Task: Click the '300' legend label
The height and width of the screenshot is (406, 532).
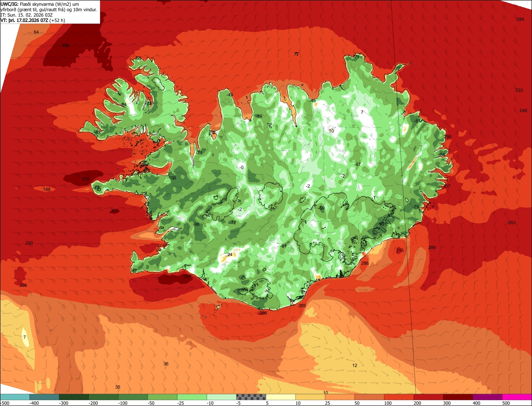Action: 448,403
